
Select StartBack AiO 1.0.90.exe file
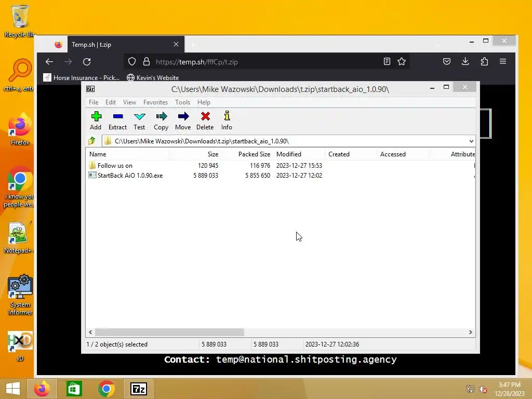(x=130, y=176)
